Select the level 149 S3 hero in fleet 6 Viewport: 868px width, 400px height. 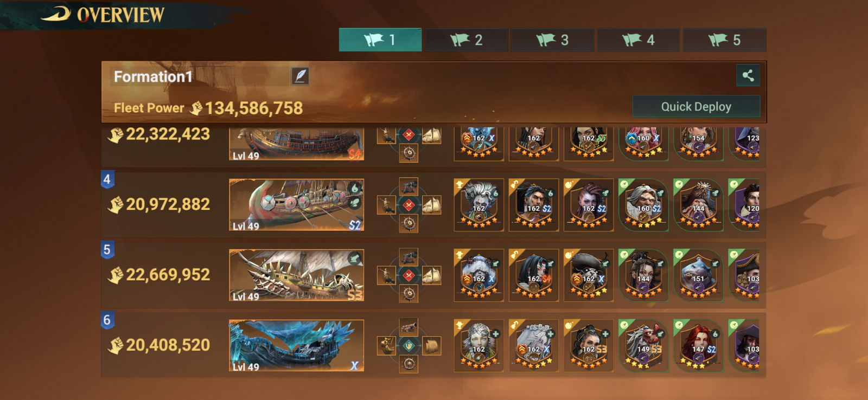click(643, 345)
